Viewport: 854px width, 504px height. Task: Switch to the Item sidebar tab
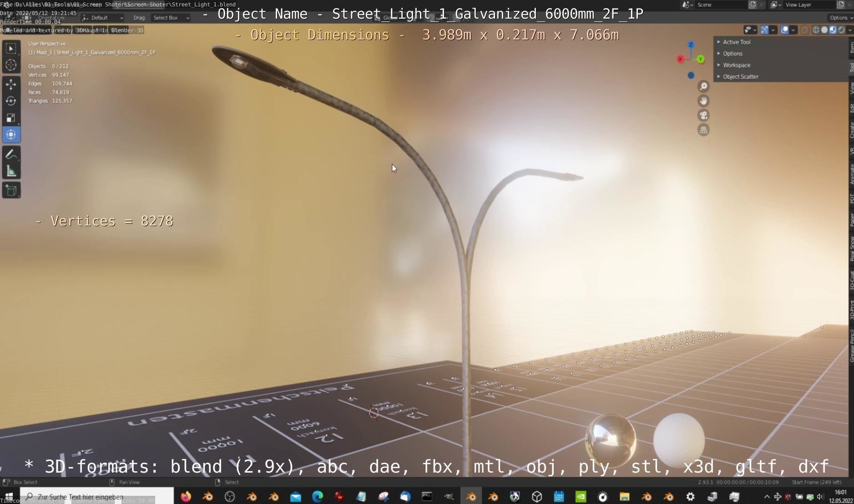tap(851, 47)
